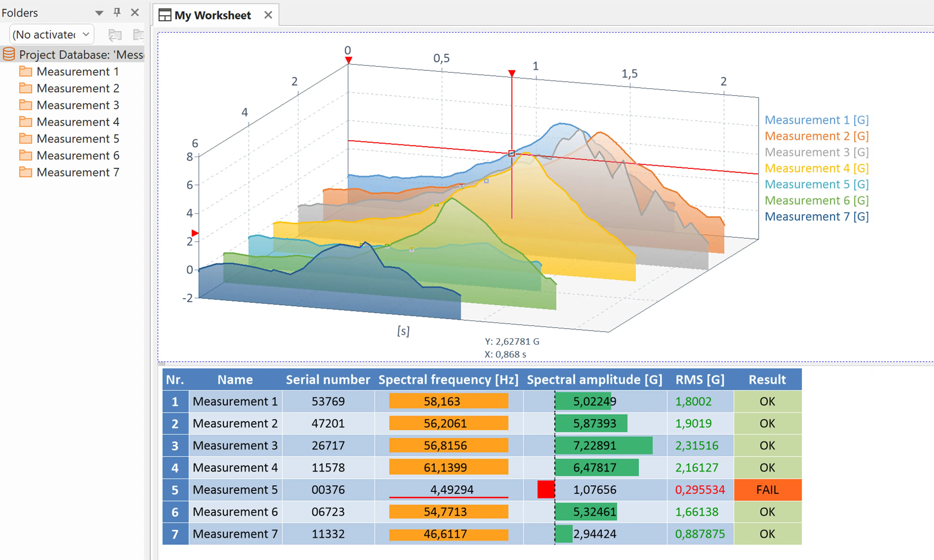Viewport: 934px width, 560px height.
Task: Select row number 3 header cell
Action: (175, 445)
